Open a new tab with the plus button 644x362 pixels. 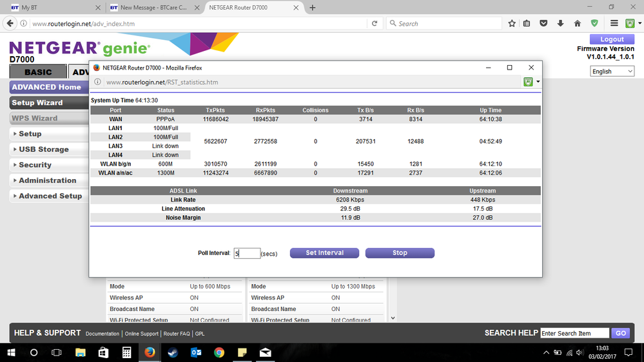pyautogui.click(x=313, y=7)
